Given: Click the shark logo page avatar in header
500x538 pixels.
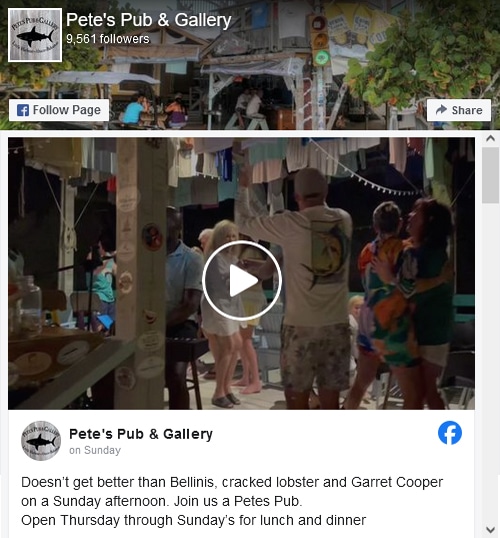Looking at the screenshot, I should [x=35, y=35].
